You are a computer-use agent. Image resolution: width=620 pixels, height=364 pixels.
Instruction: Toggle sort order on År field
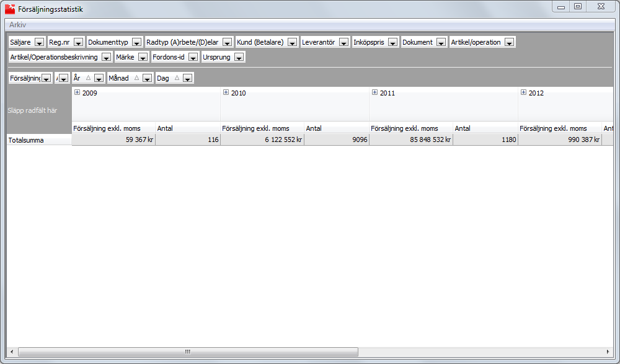coord(88,78)
